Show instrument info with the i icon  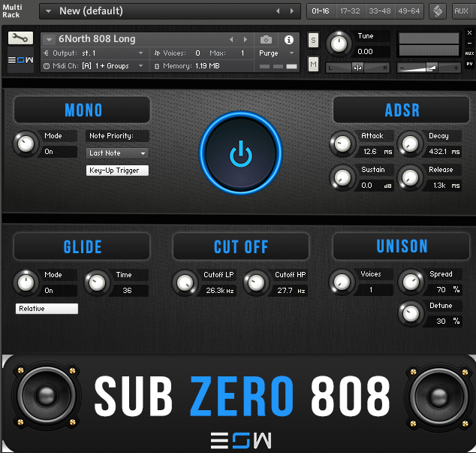[289, 40]
